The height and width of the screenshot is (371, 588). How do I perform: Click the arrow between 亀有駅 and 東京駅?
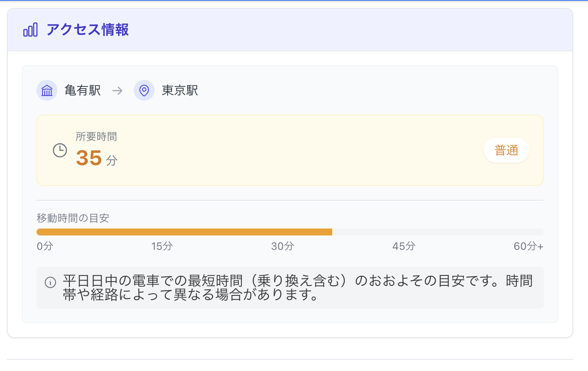pyautogui.click(x=117, y=91)
